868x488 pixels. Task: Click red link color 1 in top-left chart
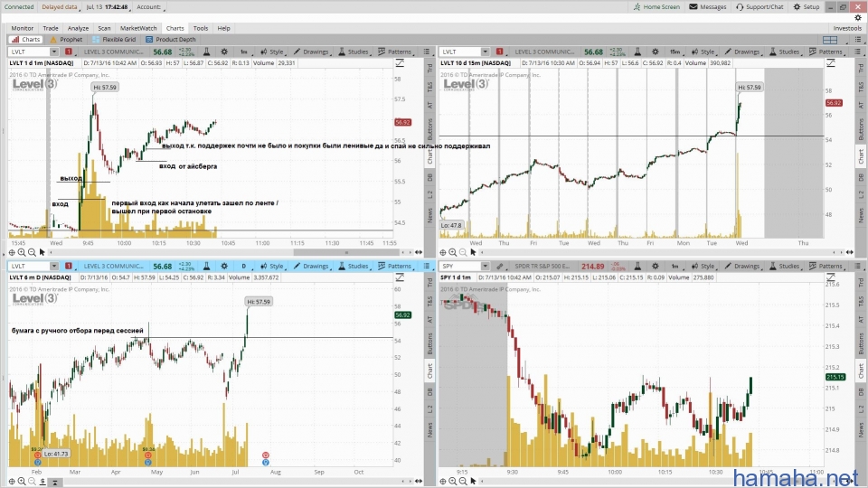click(69, 52)
